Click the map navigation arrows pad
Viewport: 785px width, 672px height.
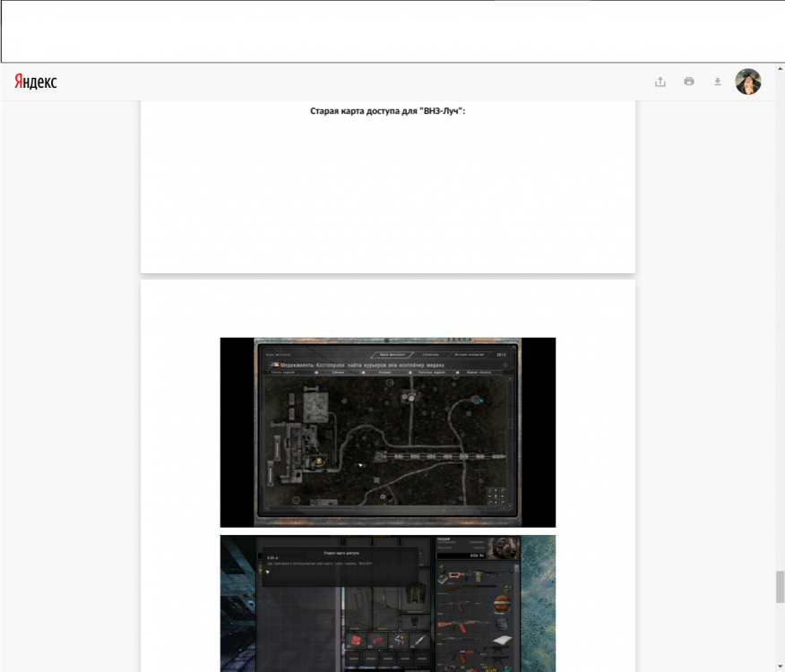click(497, 495)
